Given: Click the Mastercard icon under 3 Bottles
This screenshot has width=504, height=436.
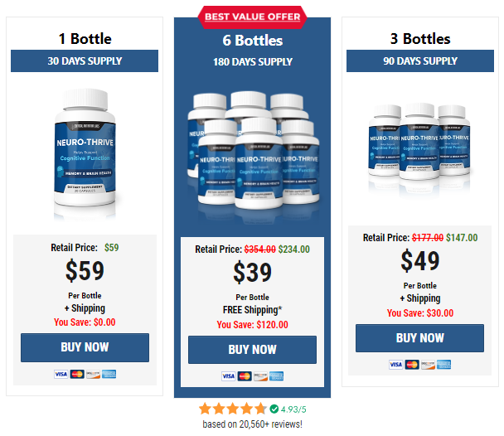Looking at the screenshot, I should click(412, 365).
